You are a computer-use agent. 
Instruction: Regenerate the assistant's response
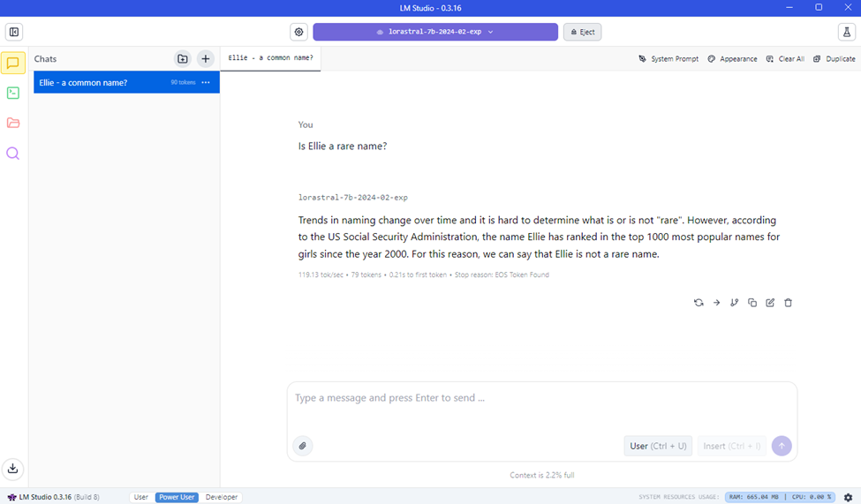tap(699, 303)
